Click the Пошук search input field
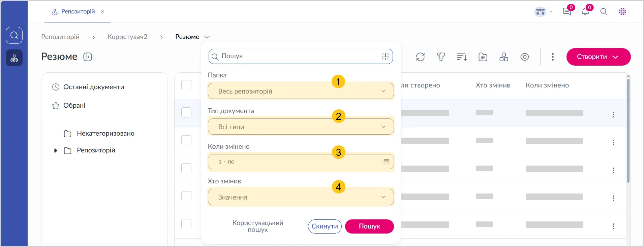Image resolution: width=644 pixels, height=247 pixels. pos(298,57)
